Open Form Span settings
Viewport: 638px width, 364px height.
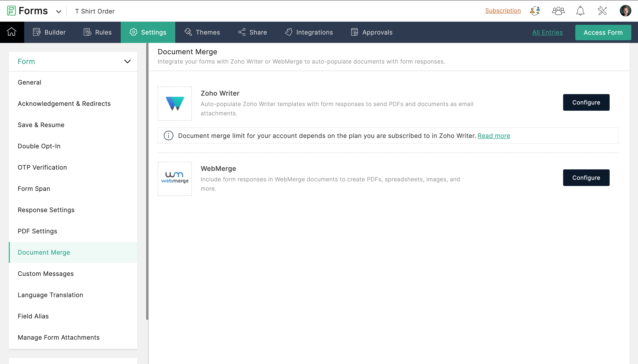pos(73,188)
